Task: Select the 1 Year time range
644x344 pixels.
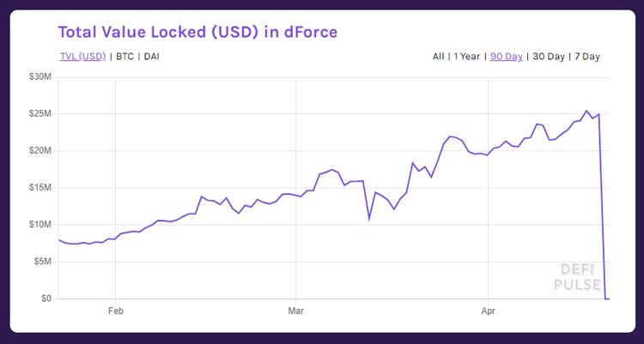Action: click(x=467, y=57)
